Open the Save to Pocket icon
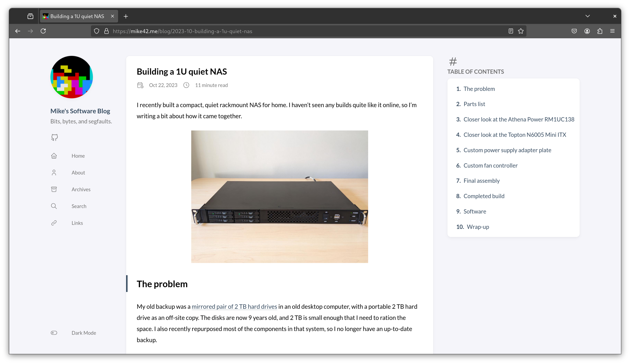Screen dimensions: 630x364 point(574,31)
